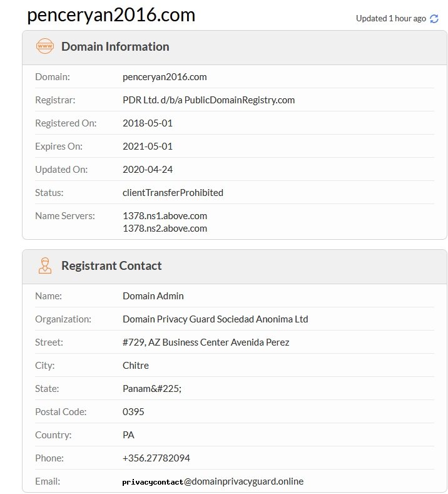Click the privacycontact email address
Screen dimensions: 448x494
[213, 481]
